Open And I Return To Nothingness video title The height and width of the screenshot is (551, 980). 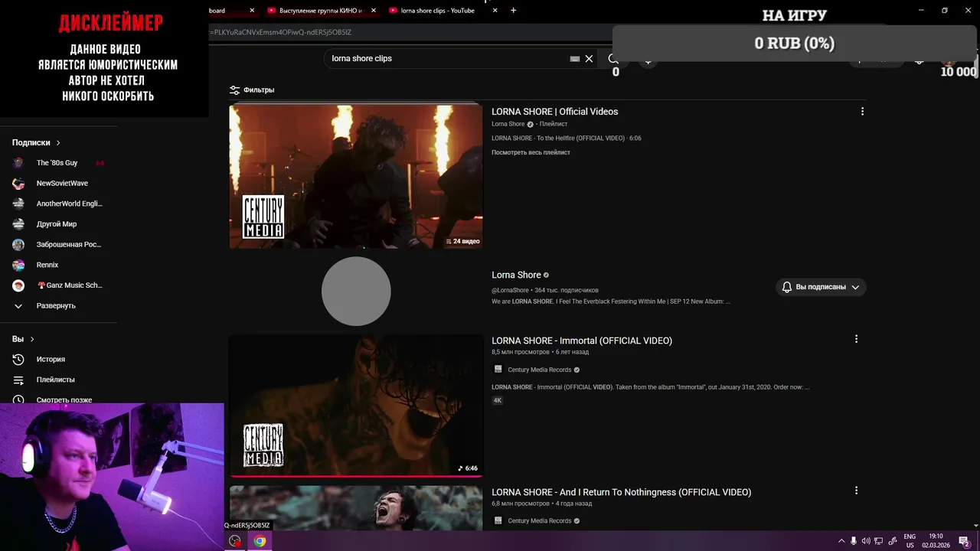pos(621,492)
